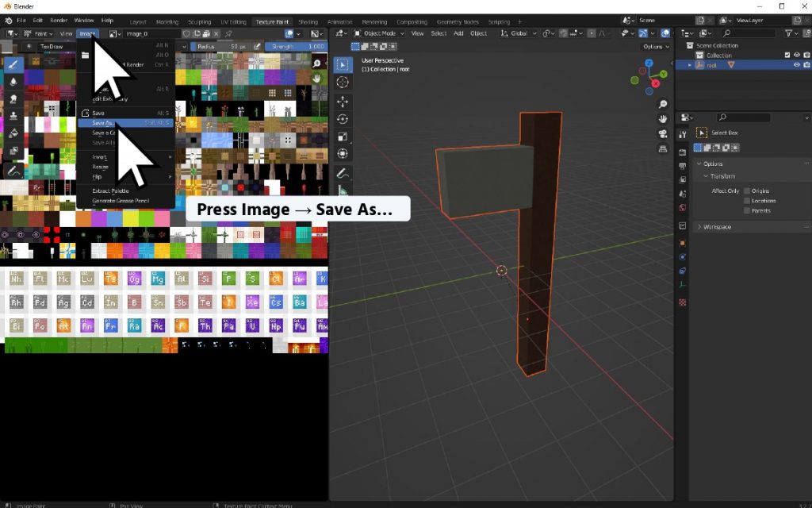This screenshot has width=812, height=508.
Task: Select the Soften brush tool
Action: pos(13,82)
